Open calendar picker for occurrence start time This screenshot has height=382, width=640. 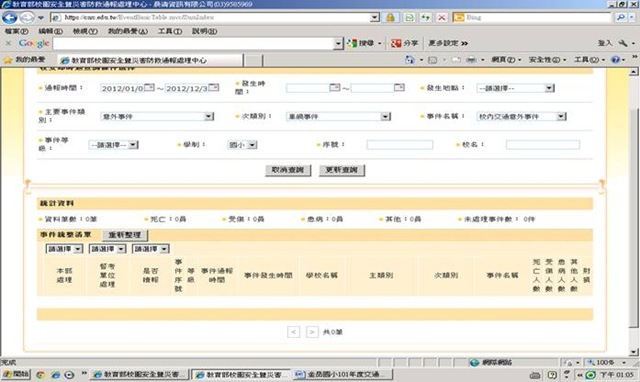point(335,87)
